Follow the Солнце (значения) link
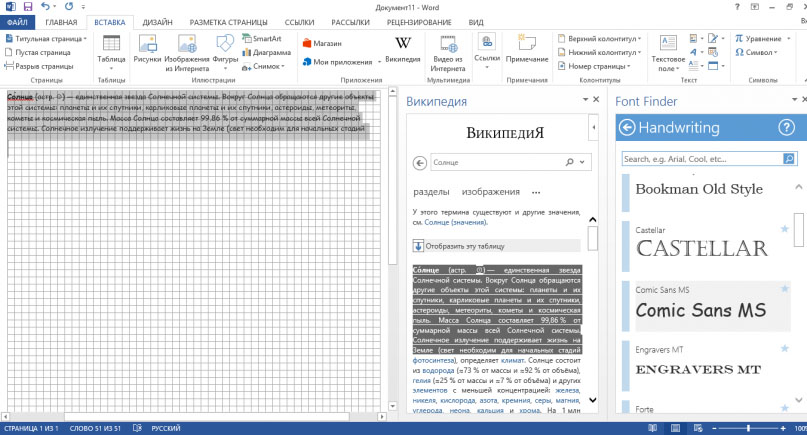 tap(455, 222)
